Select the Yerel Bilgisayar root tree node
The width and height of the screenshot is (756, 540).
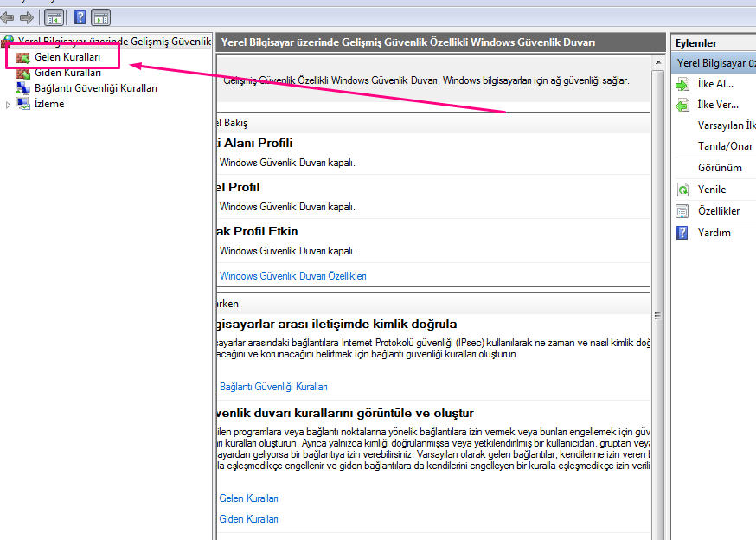114,42
